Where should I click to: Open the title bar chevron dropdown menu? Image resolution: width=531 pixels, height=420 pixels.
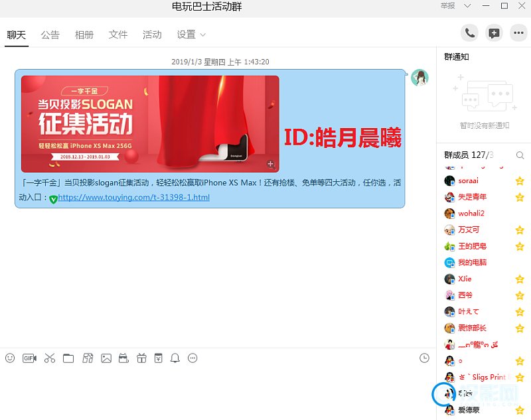[x=467, y=6]
